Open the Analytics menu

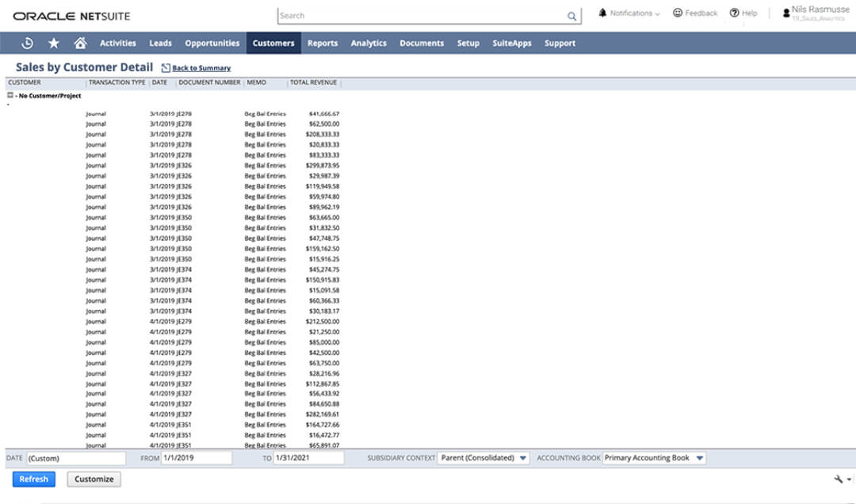coord(369,43)
